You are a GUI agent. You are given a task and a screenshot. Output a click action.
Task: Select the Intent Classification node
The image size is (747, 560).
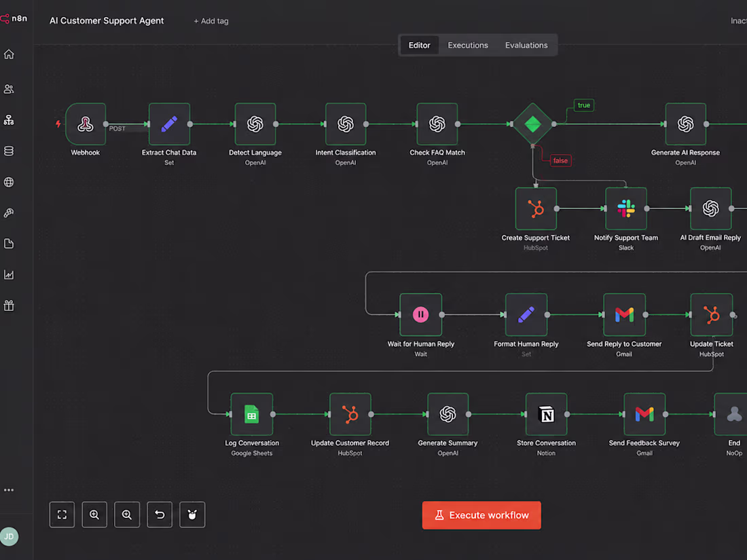click(346, 124)
